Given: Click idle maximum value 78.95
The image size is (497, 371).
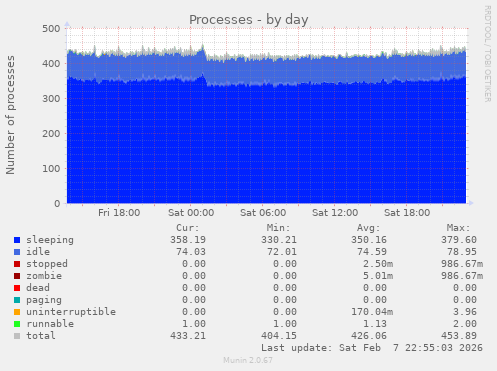Looking at the screenshot, I should (x=462, y=252).
